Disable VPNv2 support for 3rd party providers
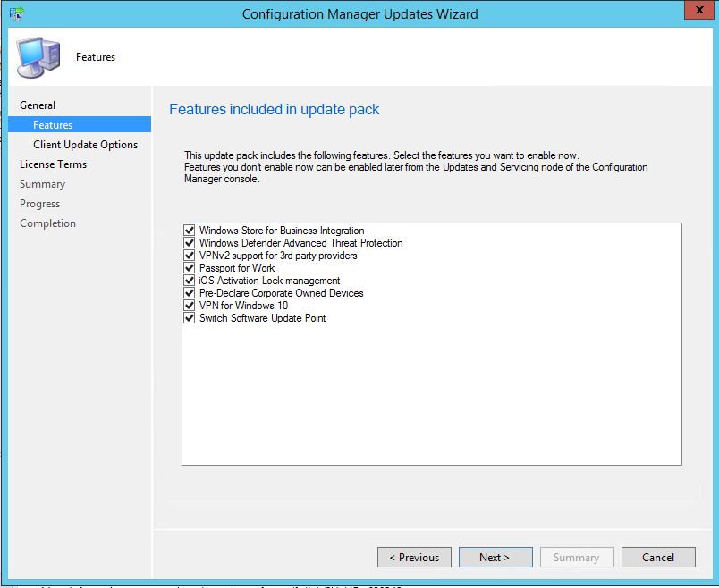The width and height of the screenshot is (719, 588). point(189,256)
